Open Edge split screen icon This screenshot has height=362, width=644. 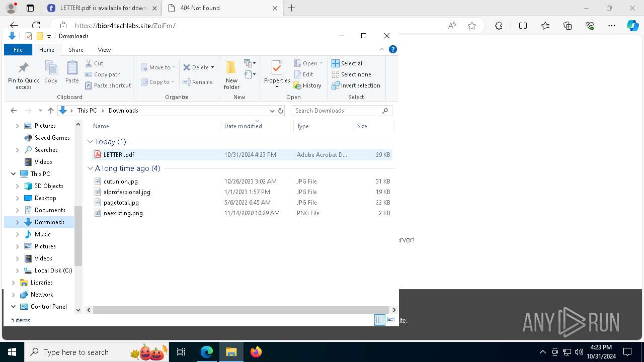(x=523, y=26)
